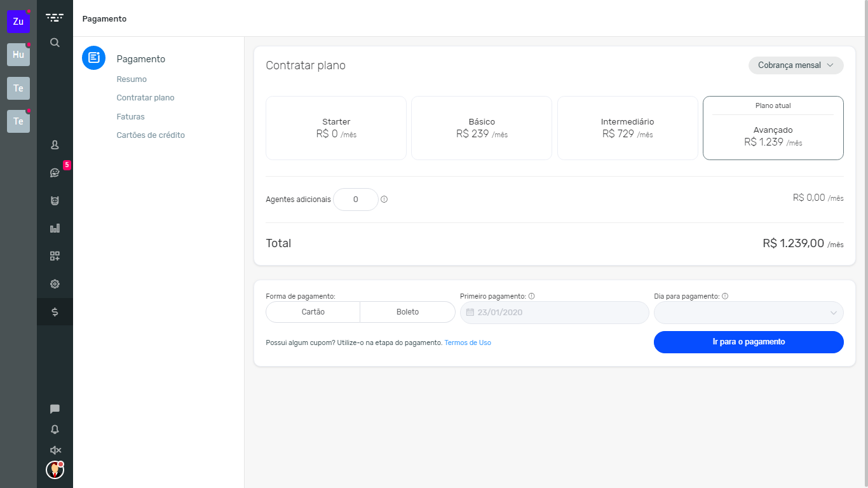Open the Termos de Uso link
Viewport: 868px width, 488px height.
tap(468, 342)
